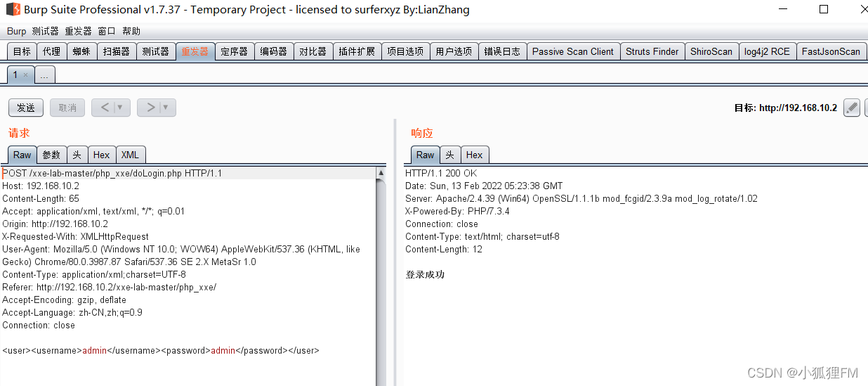Click the 取消 (Cancel) button

pos(67,108)
